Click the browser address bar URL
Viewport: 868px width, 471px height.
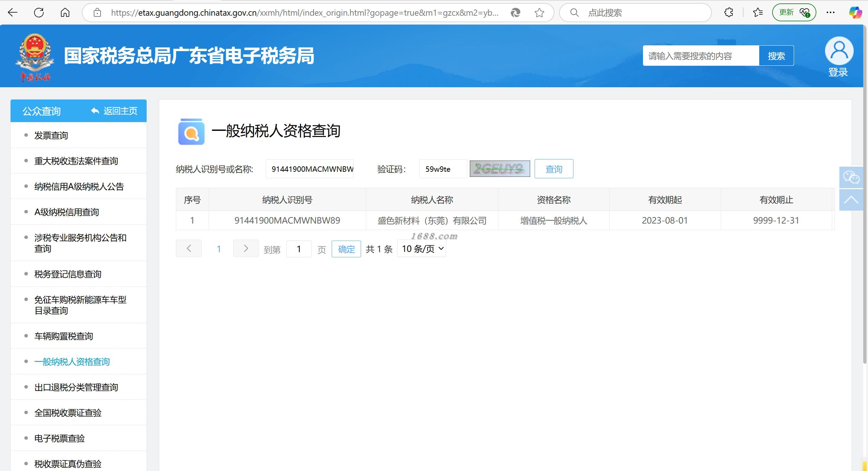[304, 13]
